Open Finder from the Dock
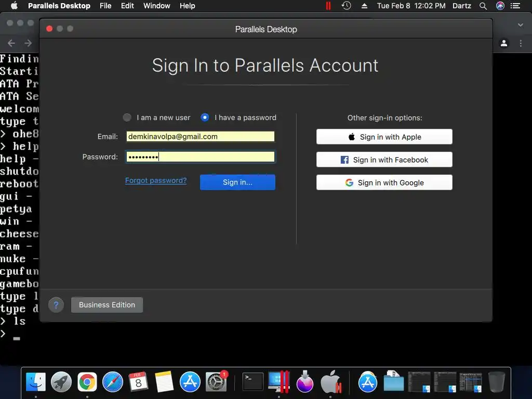Viewport: 532px width, 399px height. click(x=36, y=382)
